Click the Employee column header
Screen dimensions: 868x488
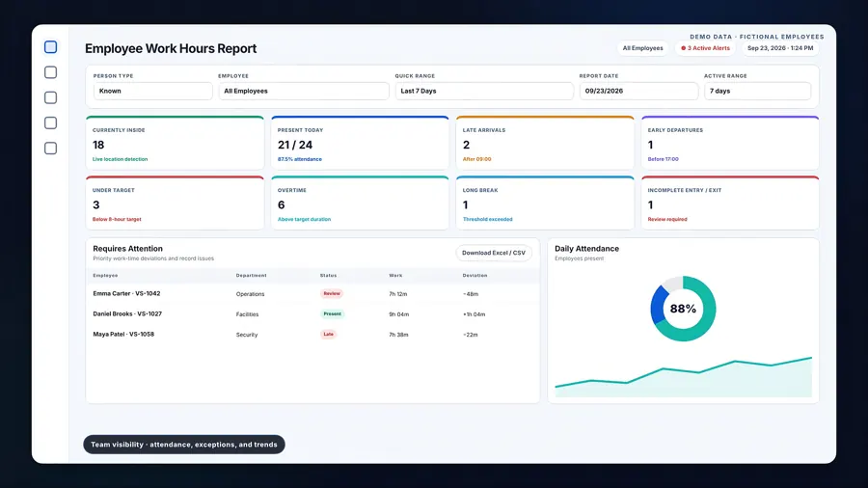coord(105,275)
